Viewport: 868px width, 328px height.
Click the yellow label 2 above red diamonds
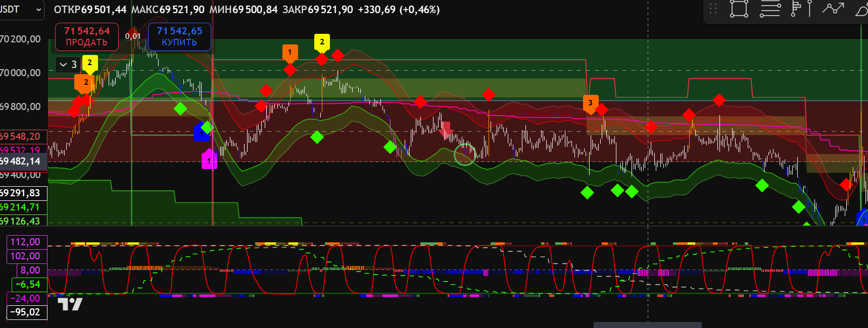322,42
